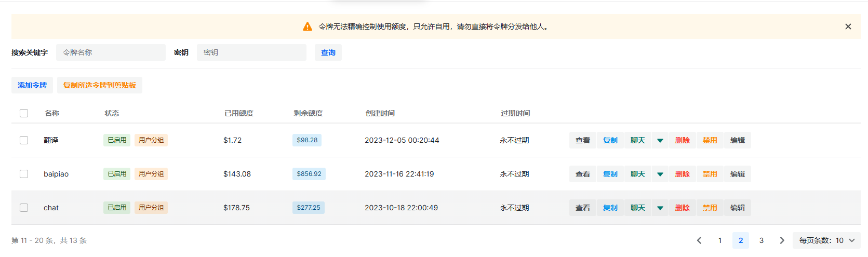Toggle the select-all checkbox in table header
868x257 pixels.
24,113
